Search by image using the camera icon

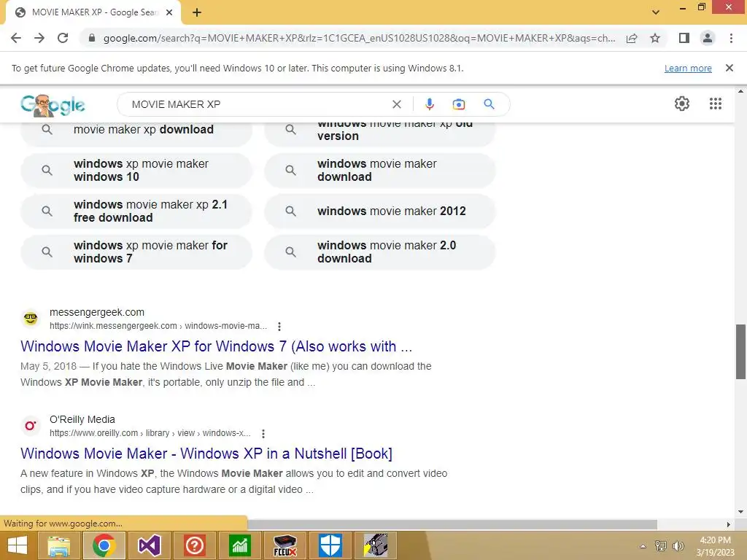tap(459, 104)
